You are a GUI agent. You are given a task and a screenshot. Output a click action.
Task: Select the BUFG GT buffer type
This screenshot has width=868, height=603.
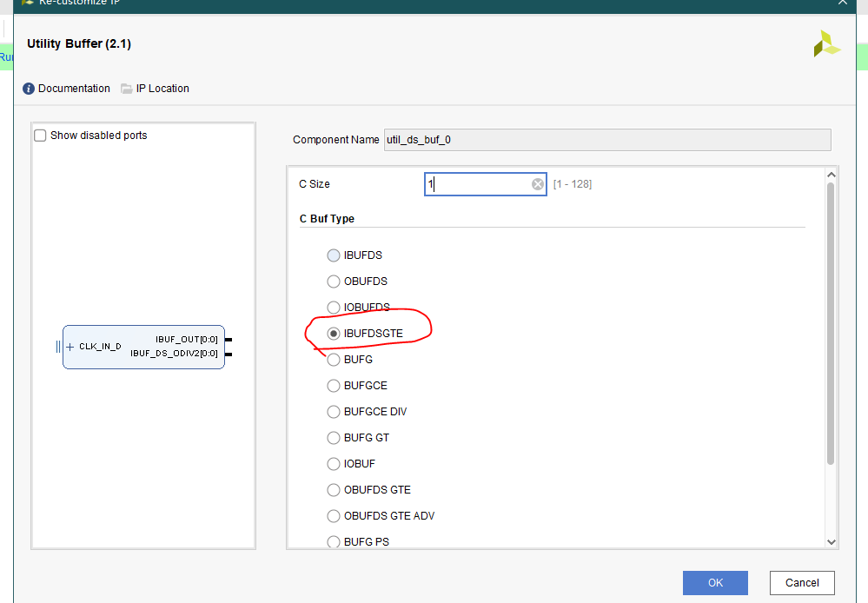tap(333, 437)
